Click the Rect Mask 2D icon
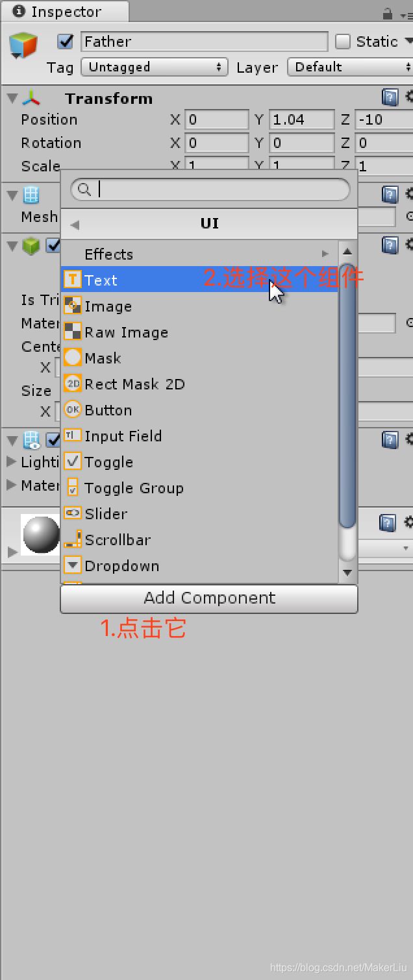This screenshot has width=413, height=980. [x=73, y=384]
